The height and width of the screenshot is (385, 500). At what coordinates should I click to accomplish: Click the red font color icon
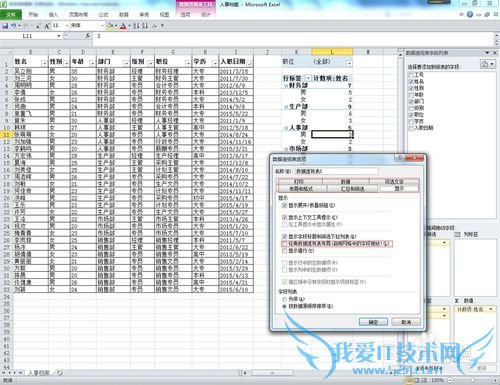pos(123,26)
